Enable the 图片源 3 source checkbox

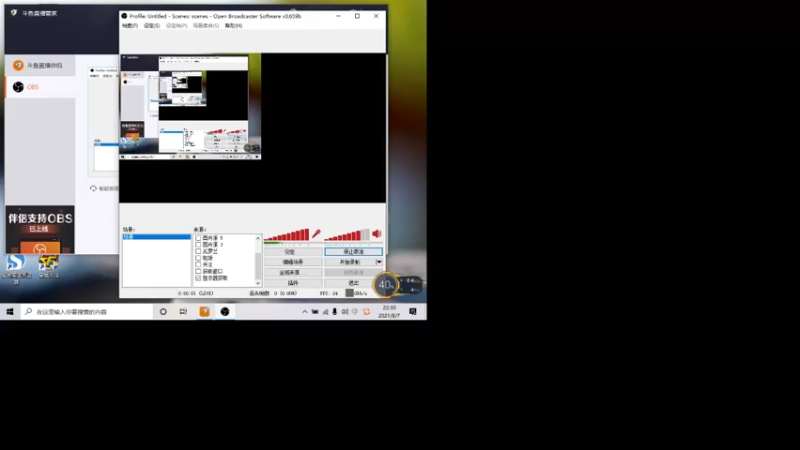tap(198, 245)
